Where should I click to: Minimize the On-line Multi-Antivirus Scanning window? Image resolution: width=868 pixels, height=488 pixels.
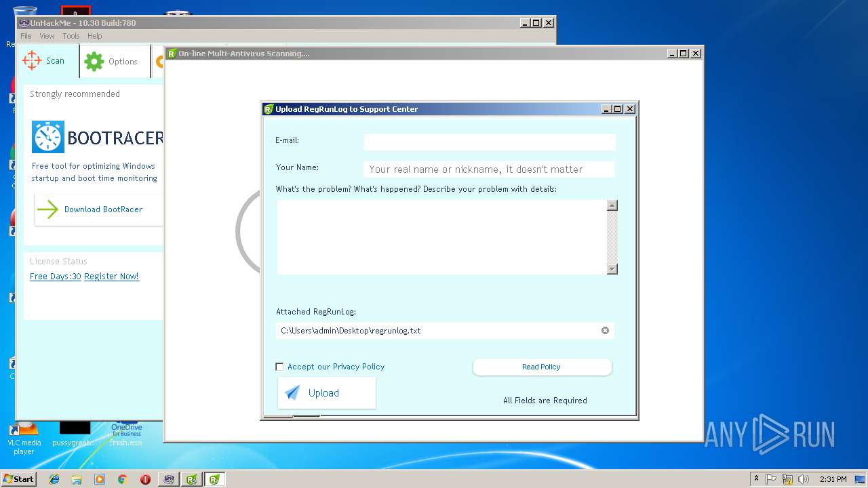[671, 54]
